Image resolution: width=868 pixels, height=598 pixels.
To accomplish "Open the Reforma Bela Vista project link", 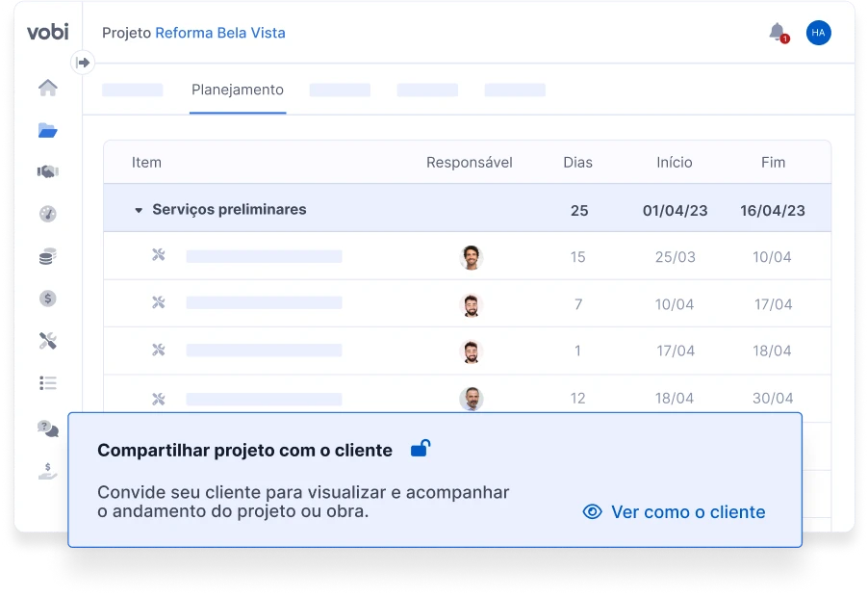I will point(219,32).
